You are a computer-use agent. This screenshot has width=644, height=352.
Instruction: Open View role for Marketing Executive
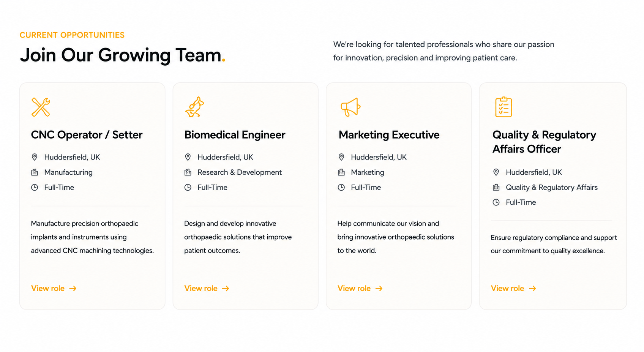coord(360,289)
